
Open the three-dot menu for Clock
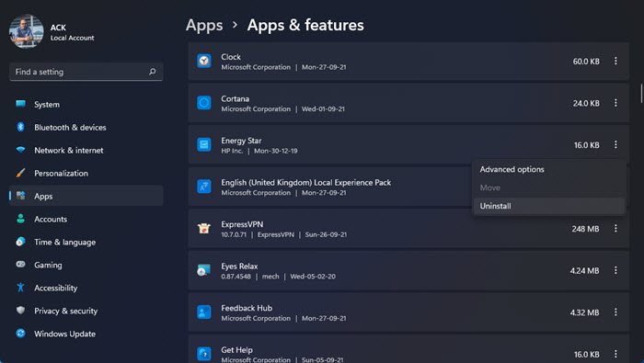pos(615,61)
